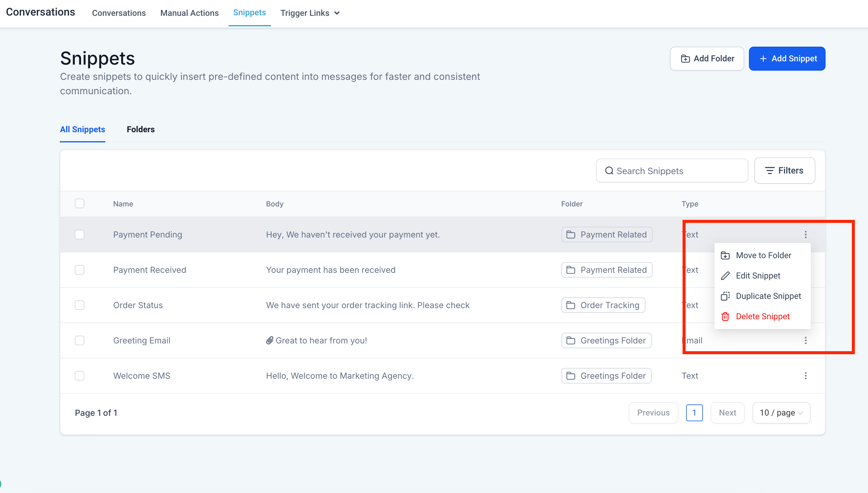This screenshot has height=493, width=868.
Task: Click the Duplicate Snippet copy icon
Action: pos(725,296)
